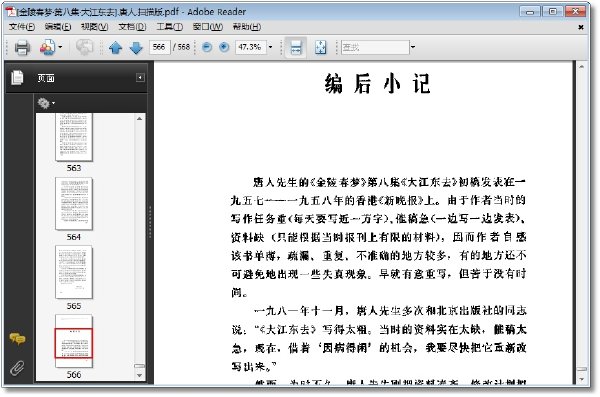Collapse the 页面 panel with arrow button
600x397 pixels.
tap(140, 78)
